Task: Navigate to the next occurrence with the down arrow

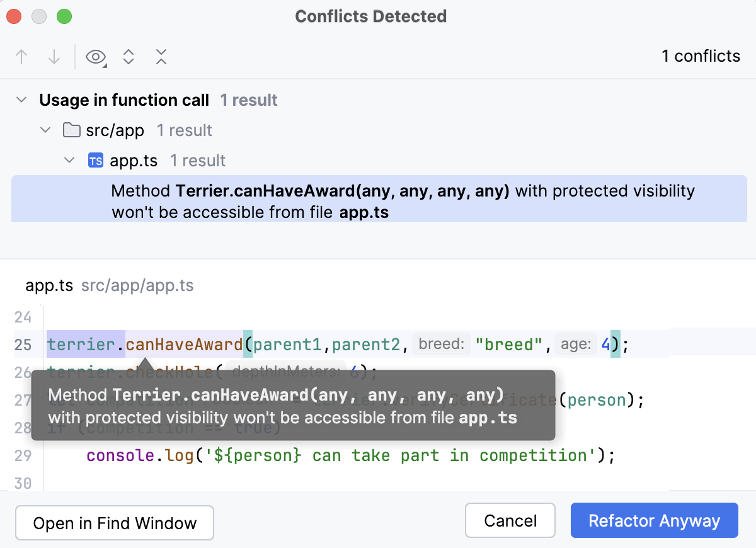Action: click(x=54, y=57)
